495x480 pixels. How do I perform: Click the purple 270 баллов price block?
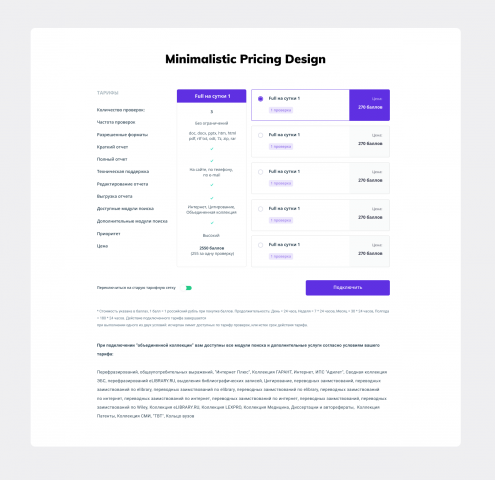(x=369, y=105)
